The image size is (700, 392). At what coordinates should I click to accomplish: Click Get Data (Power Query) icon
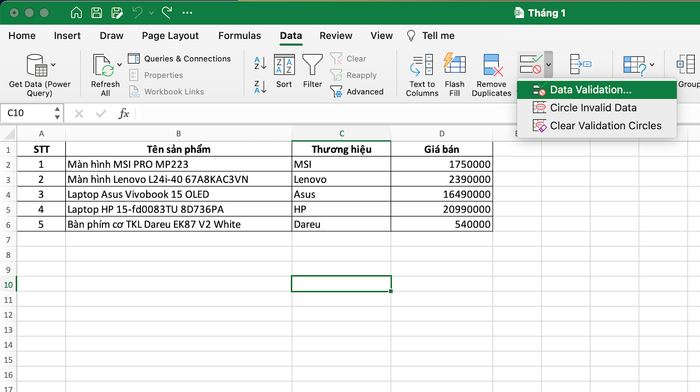37,65
